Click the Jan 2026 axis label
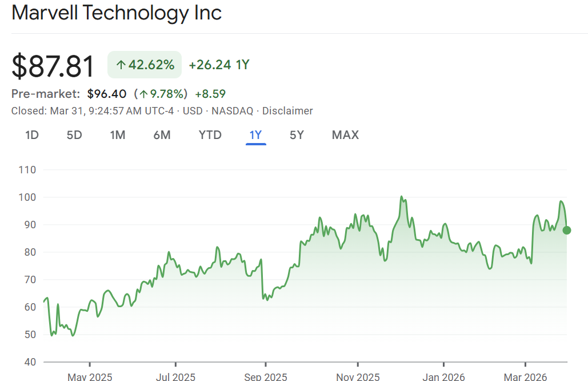 point(443,377)
